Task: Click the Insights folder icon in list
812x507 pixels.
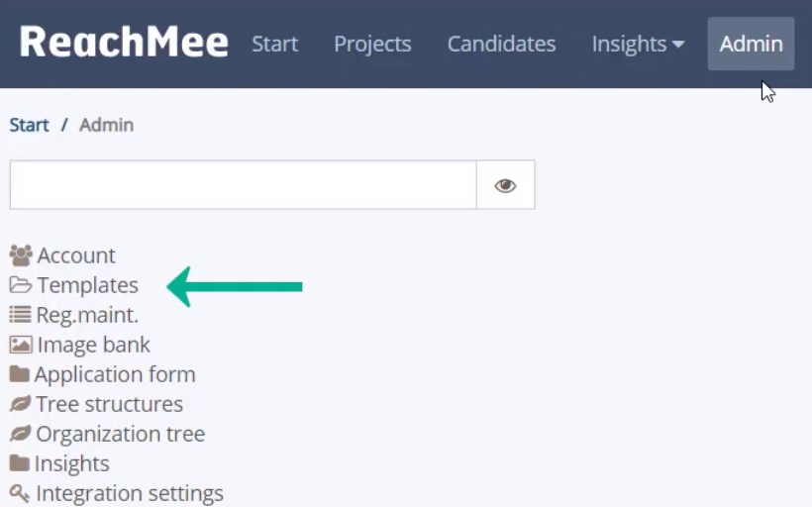Action: (19, 463)
